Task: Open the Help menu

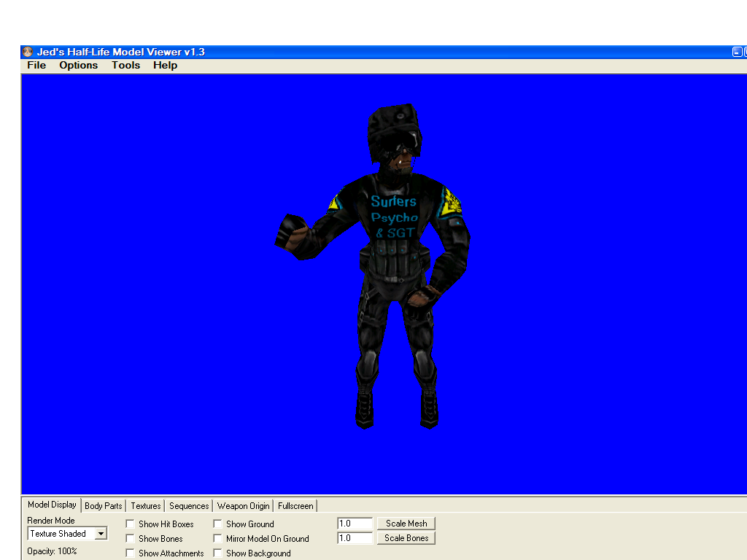Action: tap(166, 65)
